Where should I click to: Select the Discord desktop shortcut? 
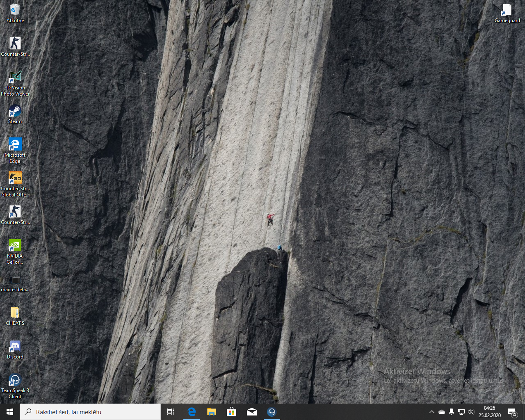point(15,349)
